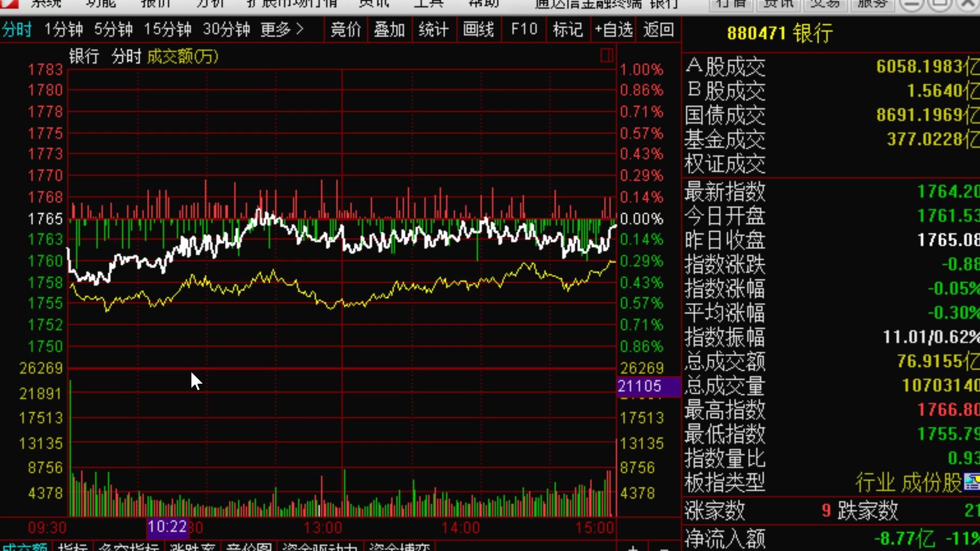Expand the 更多 periods dropdown

click(x=282, y=30)
